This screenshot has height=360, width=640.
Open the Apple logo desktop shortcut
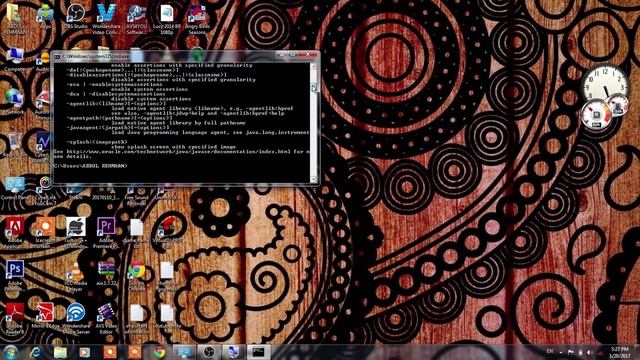click(x=76, y=233)
